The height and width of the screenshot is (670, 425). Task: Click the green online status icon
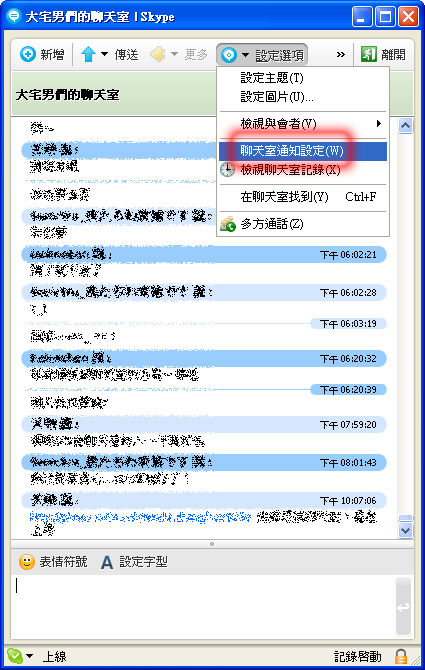[x=15, y=655]
